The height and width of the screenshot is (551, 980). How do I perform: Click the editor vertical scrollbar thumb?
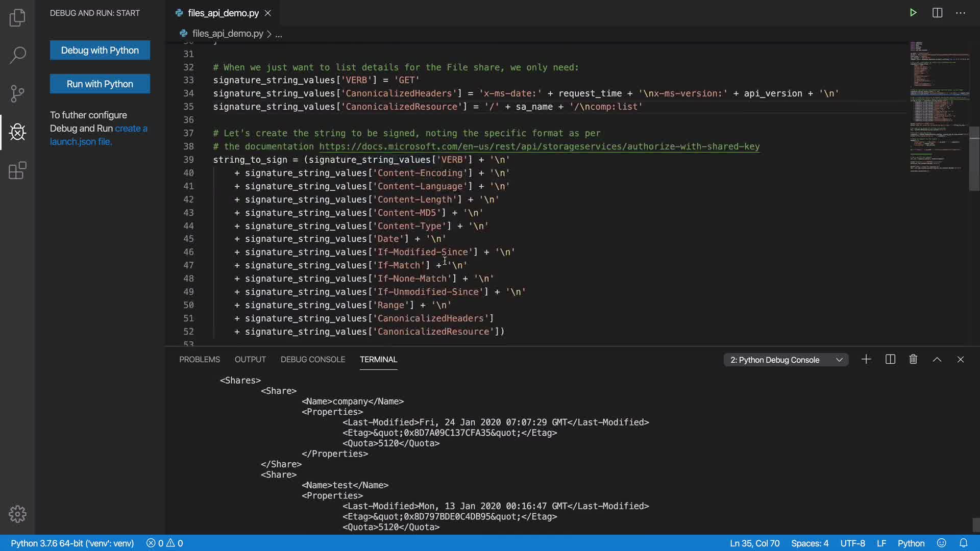tap(974, 158)
